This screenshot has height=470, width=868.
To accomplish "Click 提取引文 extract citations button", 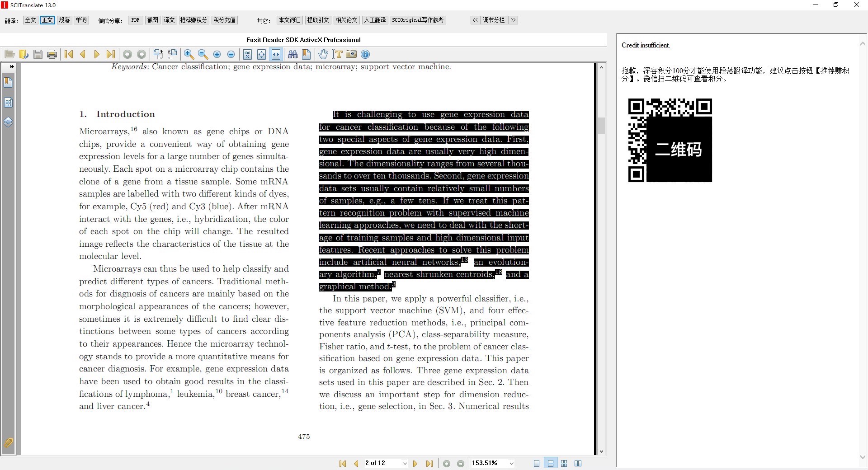I will pyautogui.click(x=318, y=20).
